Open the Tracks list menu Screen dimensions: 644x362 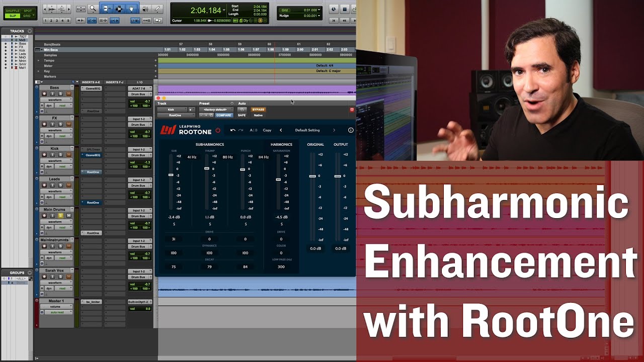pyautogui.click(x=31, y=31)
